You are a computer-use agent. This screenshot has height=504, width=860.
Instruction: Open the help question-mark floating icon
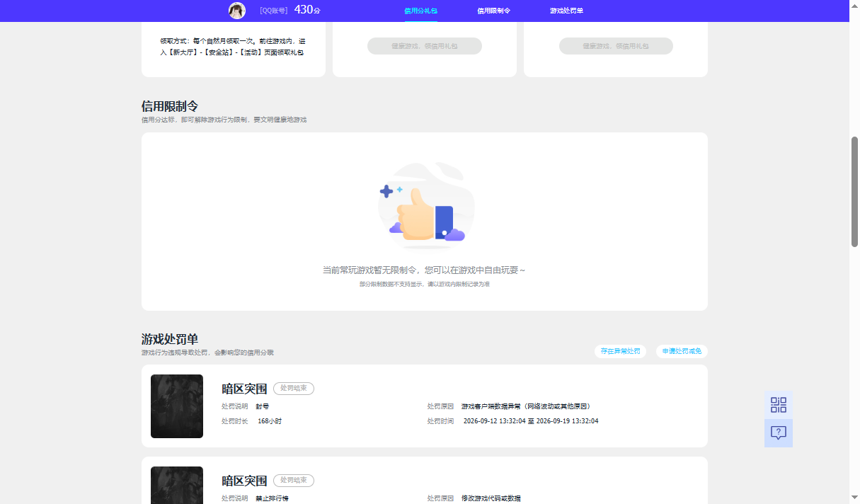(779, 433)
